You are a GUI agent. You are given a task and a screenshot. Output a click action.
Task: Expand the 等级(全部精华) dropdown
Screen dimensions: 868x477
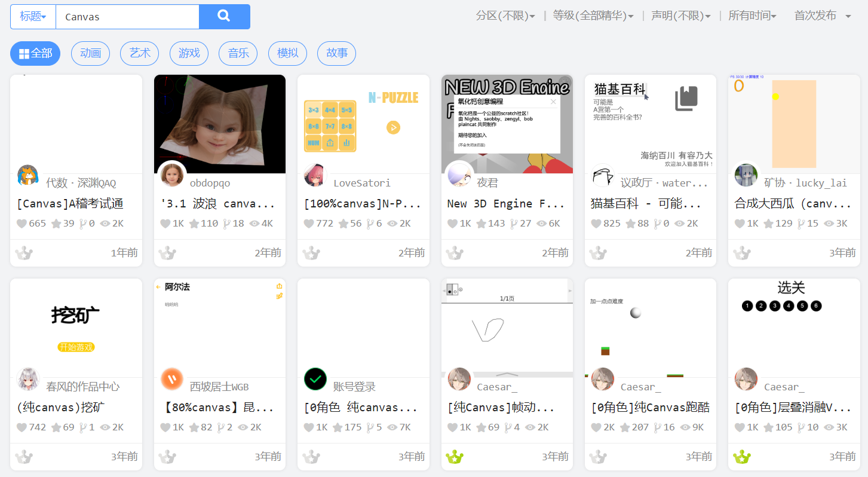point(594,17)
